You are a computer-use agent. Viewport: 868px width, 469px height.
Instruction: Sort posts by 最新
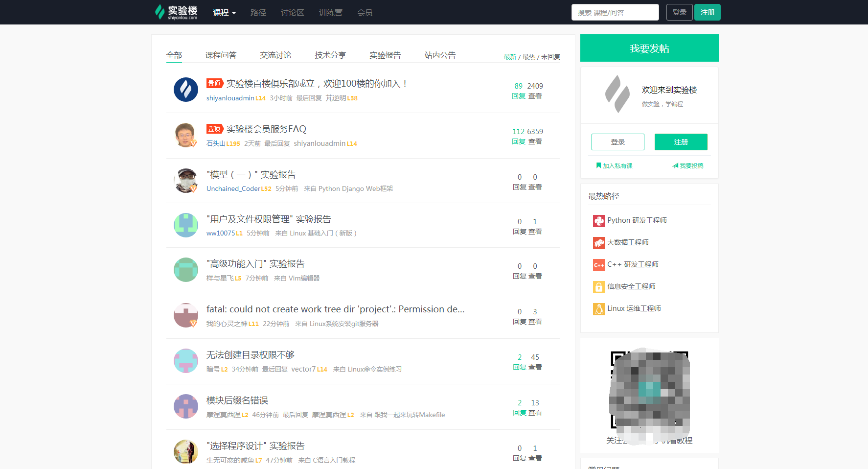click(x=510, y=57)
